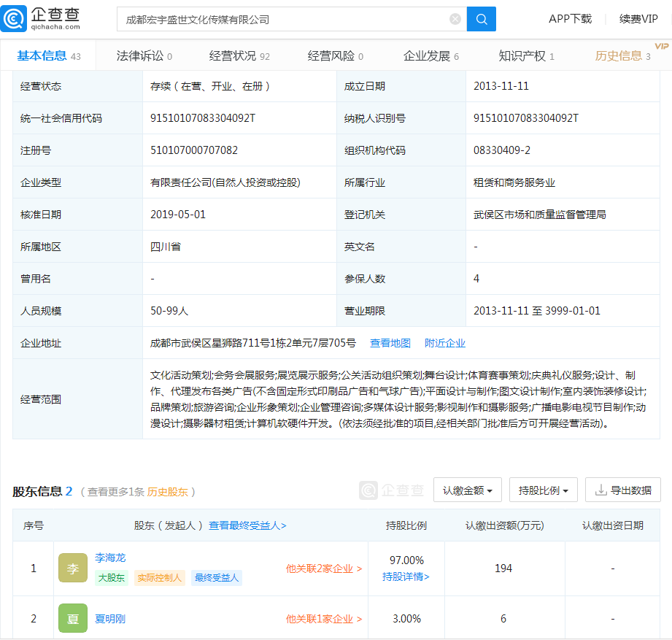Image resolution: width=672 pixels, height=640 pixels.
Task: Expand the 认缴金额 dropdown
Action: [x=468, y=490]
